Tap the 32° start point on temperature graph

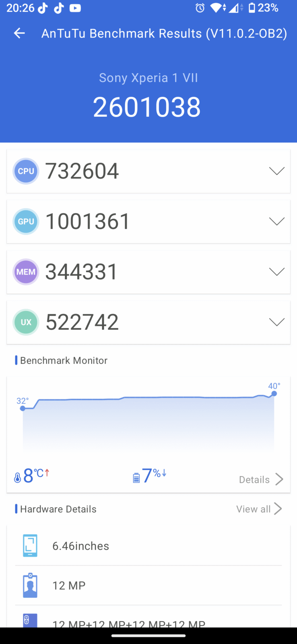click(x=23, y=408)
